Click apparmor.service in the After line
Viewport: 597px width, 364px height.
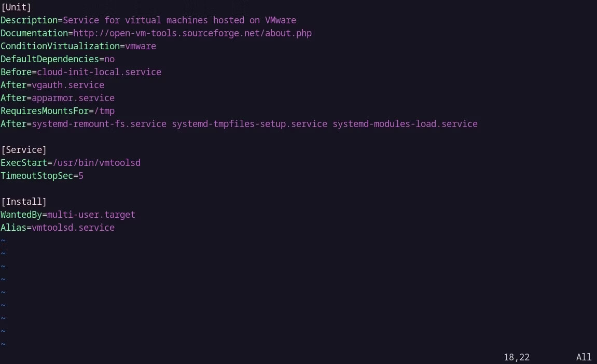pyautogui.click(x=73, y=98)
